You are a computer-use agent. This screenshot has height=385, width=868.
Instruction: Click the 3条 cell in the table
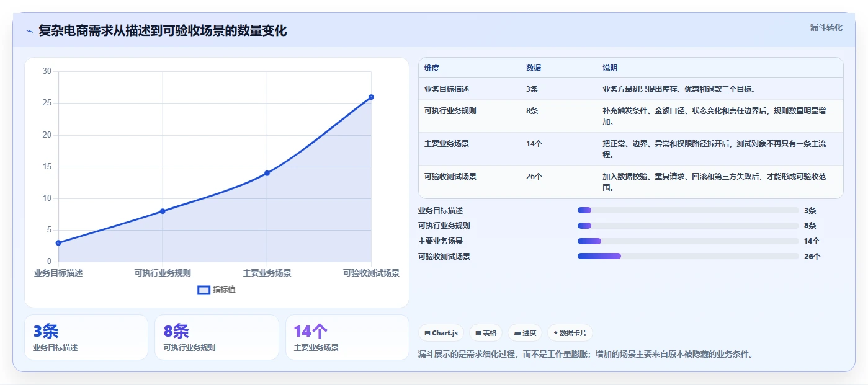[x=532, y=89]
